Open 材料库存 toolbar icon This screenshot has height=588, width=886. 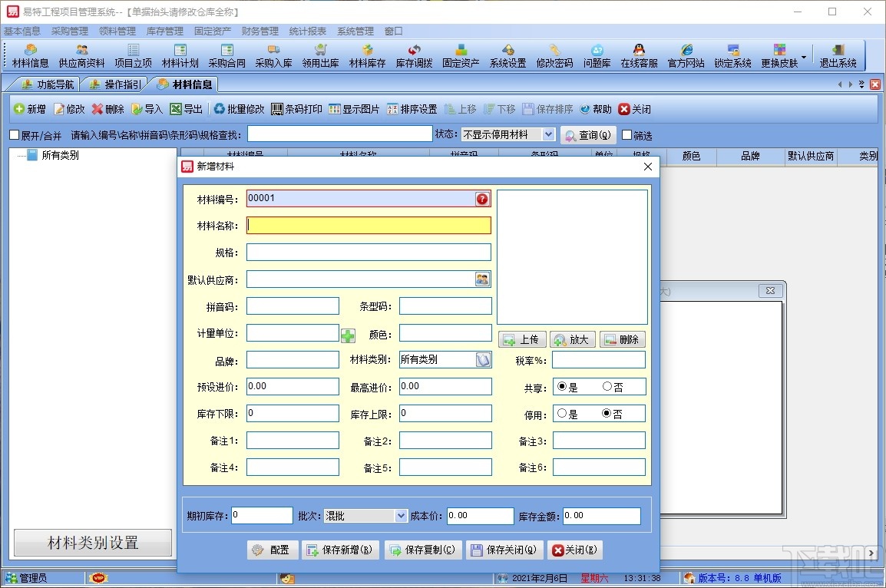(x=367, y=56)
